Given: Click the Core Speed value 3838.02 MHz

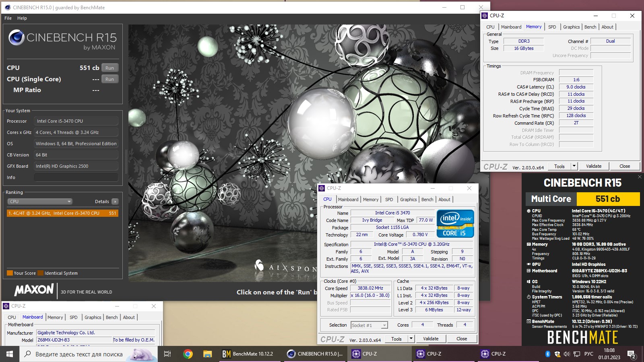Looking at the screenshot, I should [x=370, y=288].
